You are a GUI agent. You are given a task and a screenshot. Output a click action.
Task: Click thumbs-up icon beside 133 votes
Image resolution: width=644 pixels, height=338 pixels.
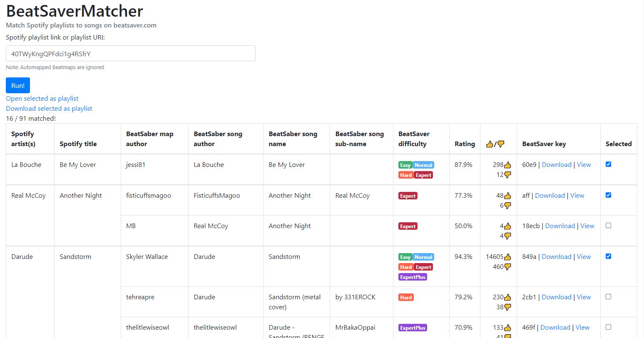point(507,328)
